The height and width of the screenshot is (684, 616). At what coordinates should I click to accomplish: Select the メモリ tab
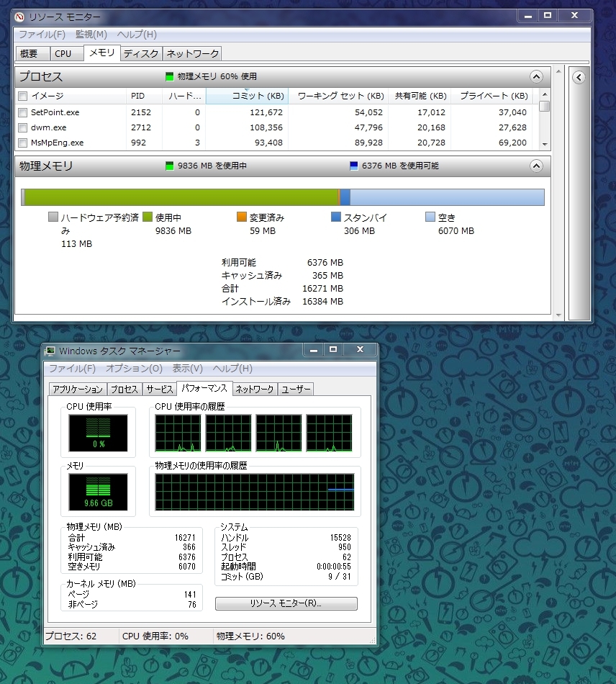pyautogui.click(x=101, y=53)
